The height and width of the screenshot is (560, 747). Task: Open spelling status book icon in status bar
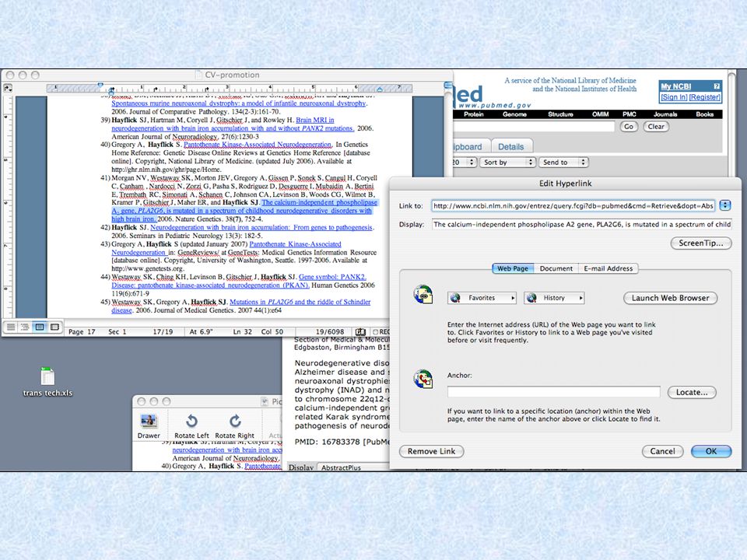(x=360, y=331)
